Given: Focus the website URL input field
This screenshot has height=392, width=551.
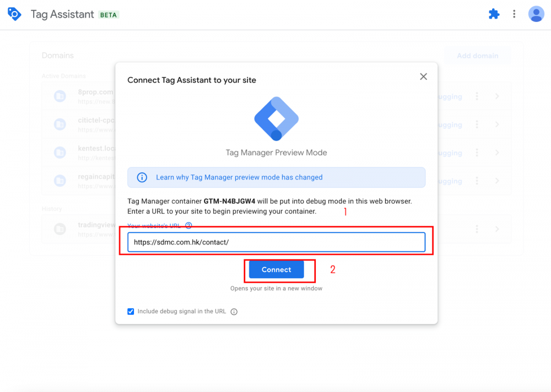Looking at the screenshot, I should pos(276,242).
